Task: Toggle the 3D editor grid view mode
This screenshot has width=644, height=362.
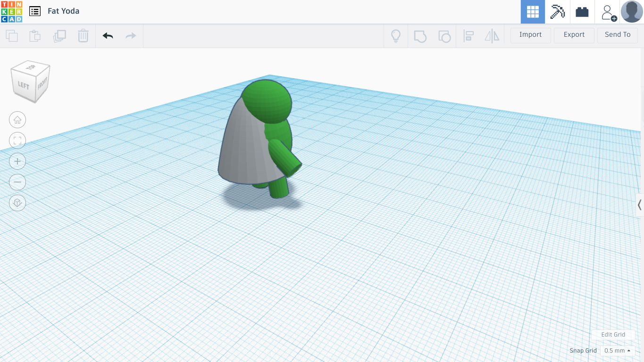Action: tap(532, 12)
